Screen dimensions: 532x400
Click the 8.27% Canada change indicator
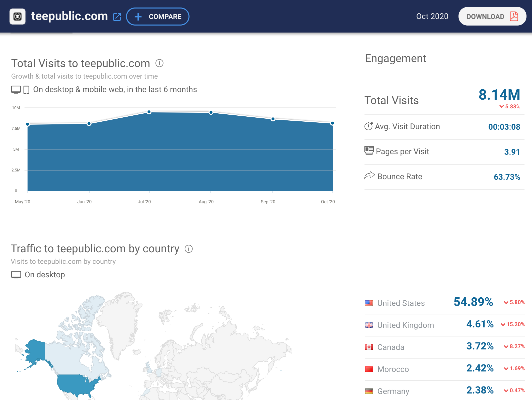pyautogui.click(x=514, y=346)
